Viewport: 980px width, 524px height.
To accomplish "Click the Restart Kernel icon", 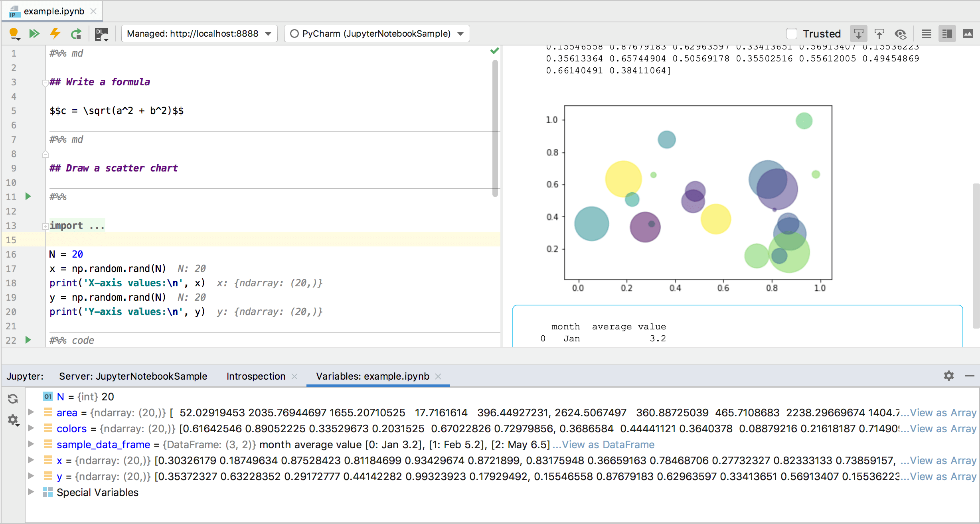I will tap(76, 33).
